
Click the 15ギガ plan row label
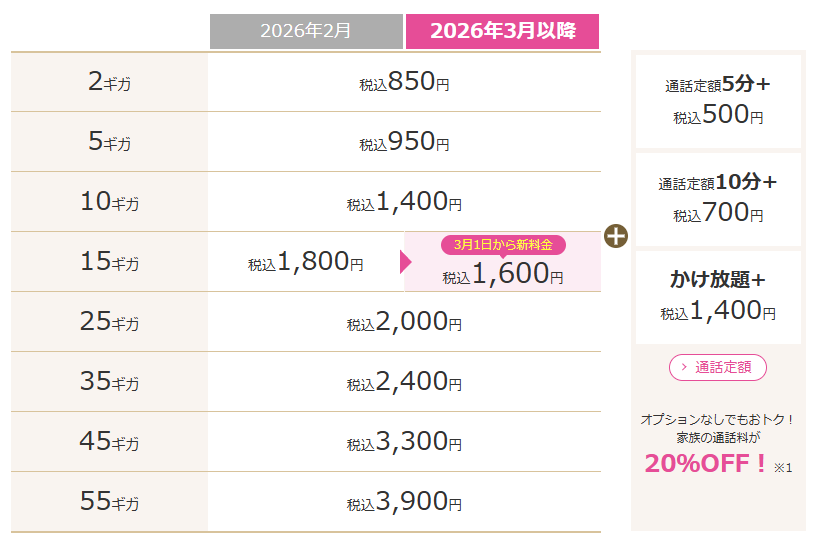coord(109,262)
